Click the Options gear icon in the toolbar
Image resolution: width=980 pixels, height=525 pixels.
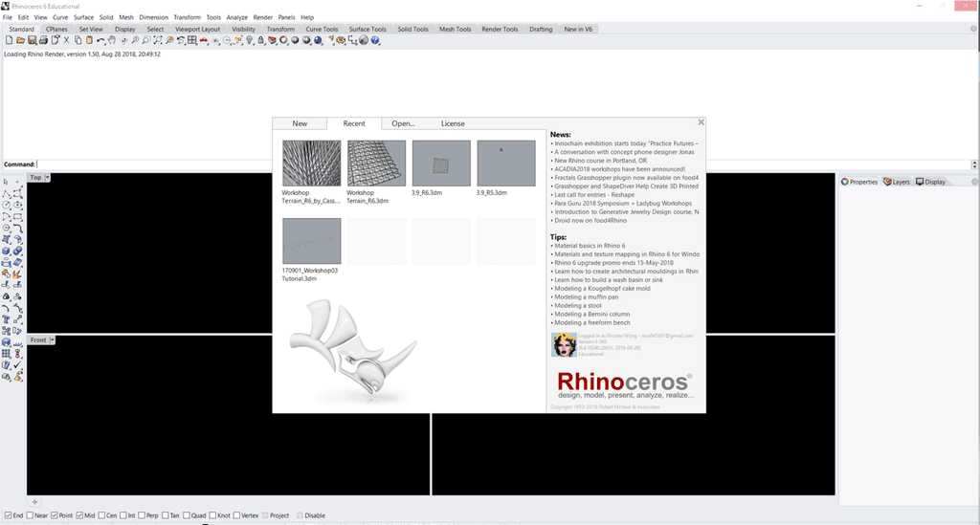point(341,40)
